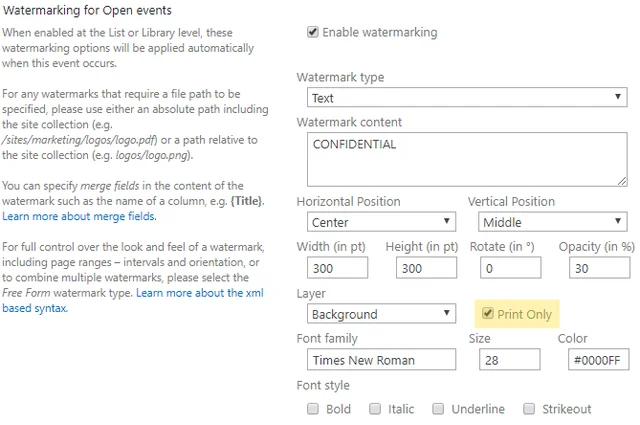
Task: Uncheck the Enable watermarking checkbox
Action: [x=313, y=32]
